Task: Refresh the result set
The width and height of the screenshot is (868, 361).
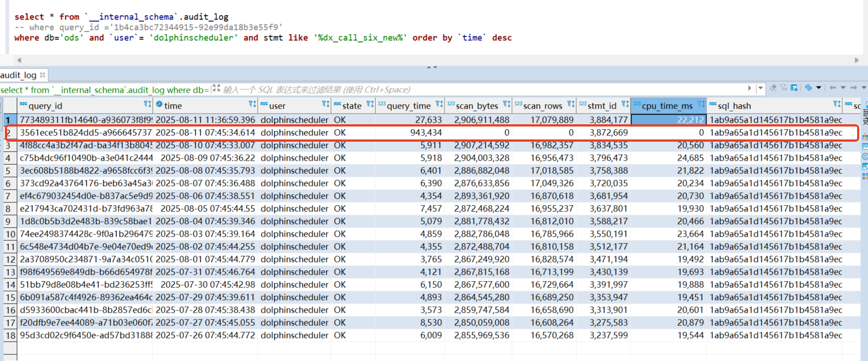Action: (x=808, y=88)
